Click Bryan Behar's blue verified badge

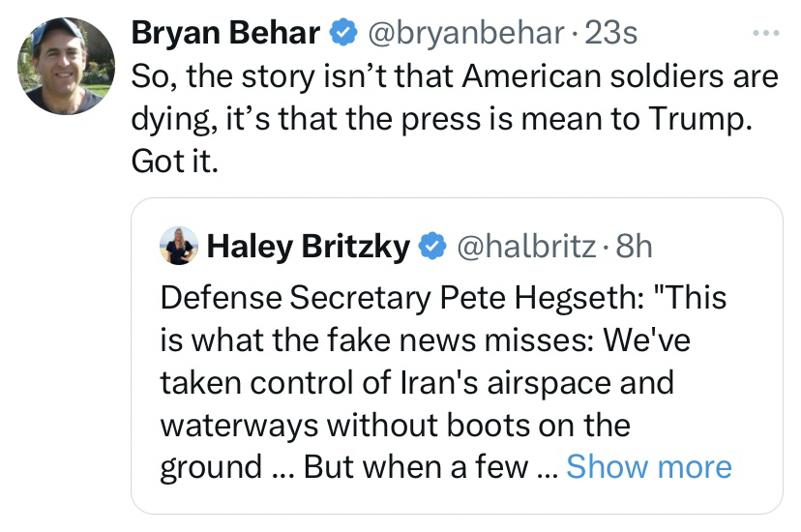click(x=343, y=33)
